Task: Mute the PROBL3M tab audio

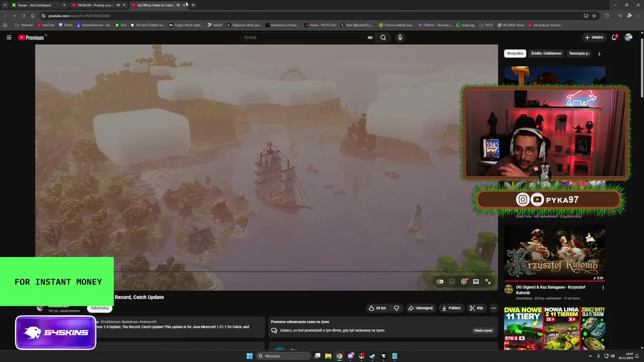Action: tap(118, 5)
